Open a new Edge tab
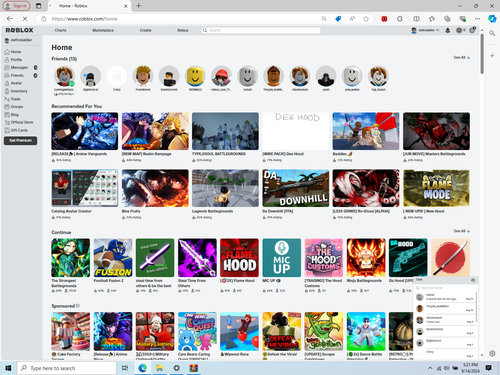Screen dimensions: 500x375 click(139, 6)
